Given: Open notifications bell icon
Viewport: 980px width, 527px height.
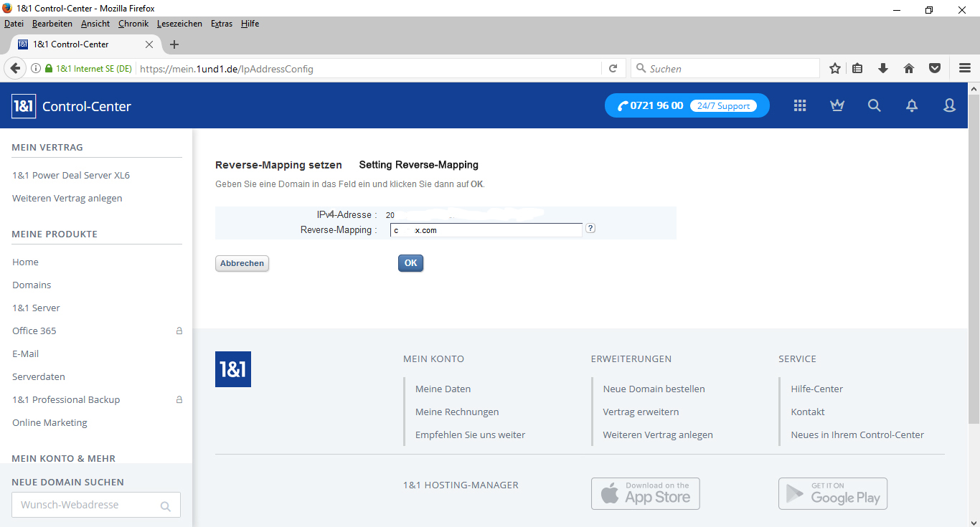Looking at the screenshot, I should point(912,106).
